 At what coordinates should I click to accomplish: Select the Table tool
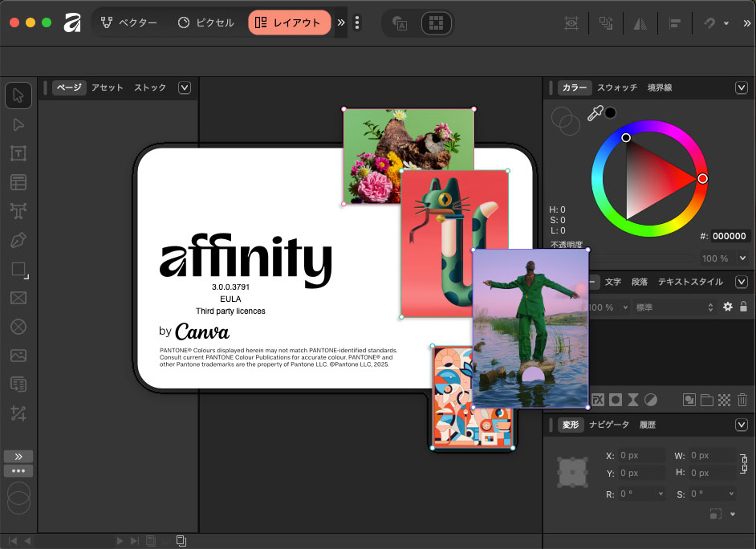point(18,182)
